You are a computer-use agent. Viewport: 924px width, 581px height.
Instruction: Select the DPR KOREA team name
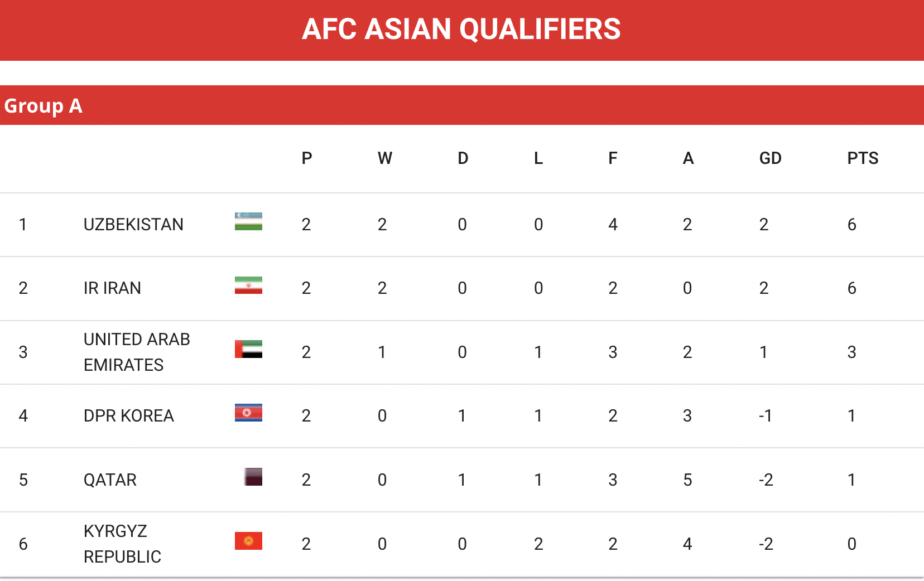pyautogui.click(x=128, y=415)
